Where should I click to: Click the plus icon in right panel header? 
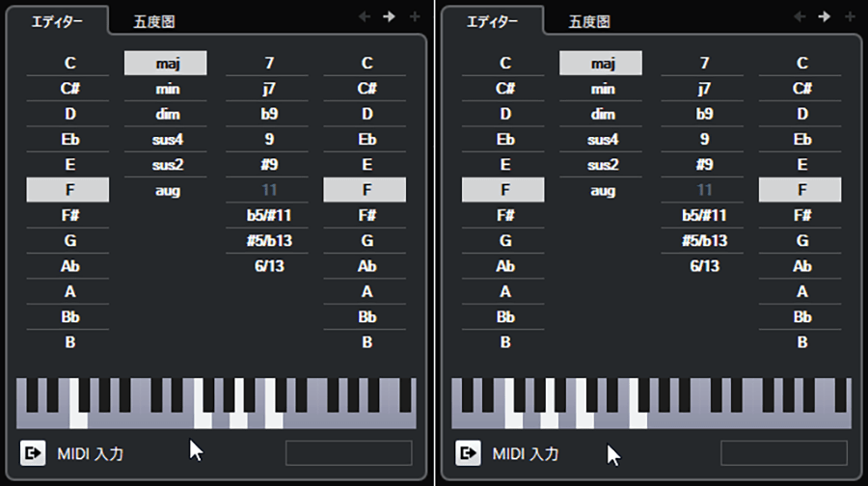[x=850, y=17]
